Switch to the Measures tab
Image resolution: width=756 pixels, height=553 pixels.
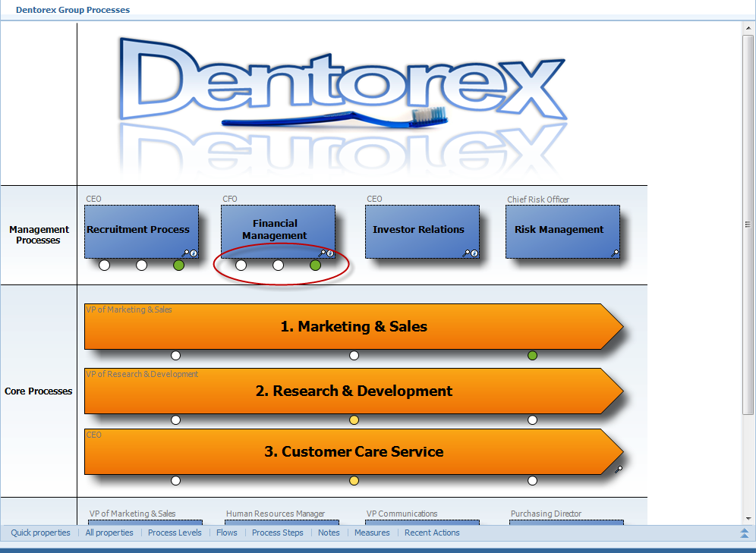click(x=372, y=533)
